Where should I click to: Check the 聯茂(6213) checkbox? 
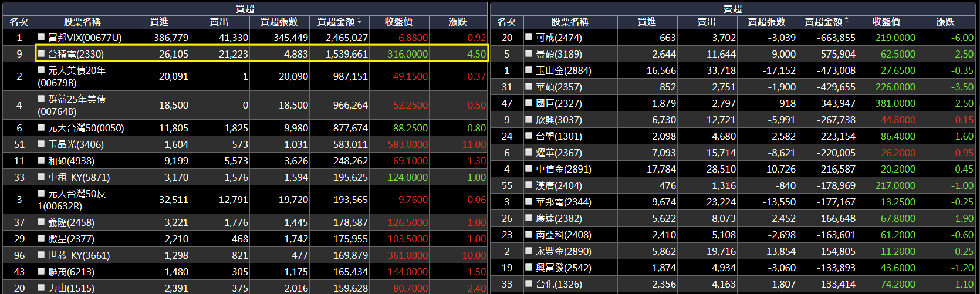(x=41, y=271)
